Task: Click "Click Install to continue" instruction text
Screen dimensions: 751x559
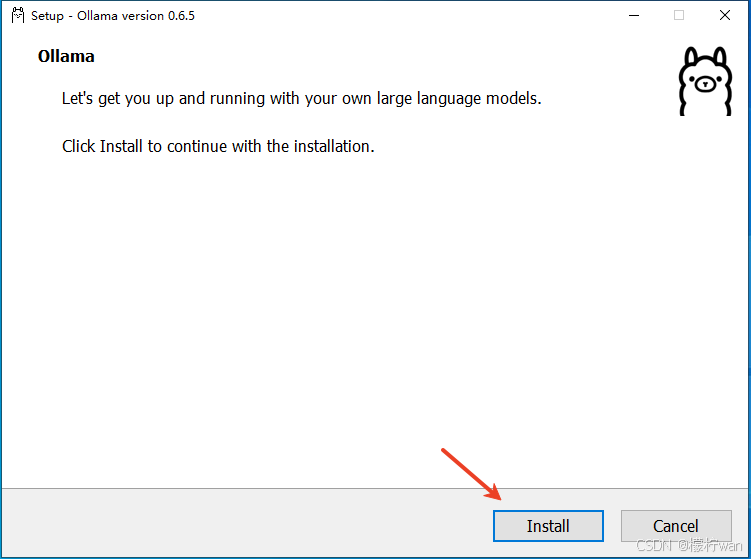Action: click(x=218, y=146)
